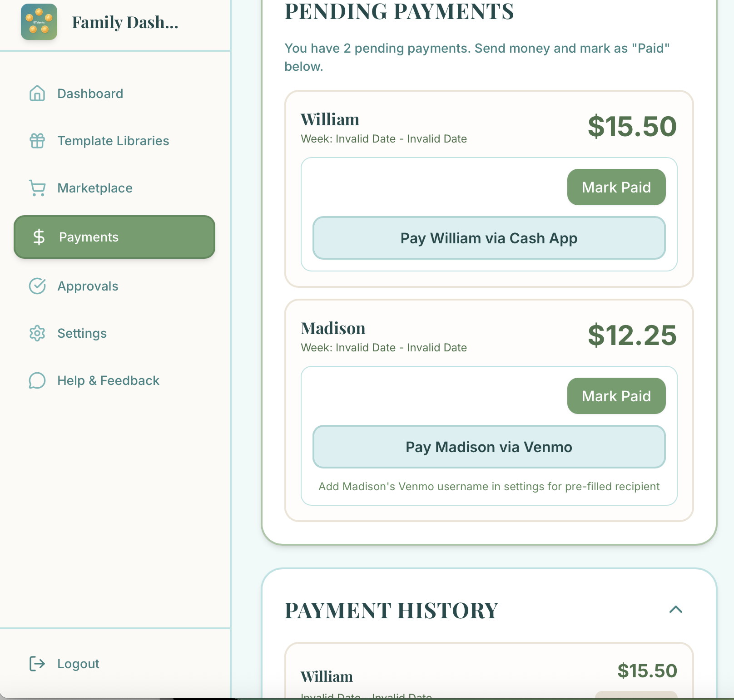Pay William via Cash App
Viewport: 734px width, 700px height.
coord(489,238)
